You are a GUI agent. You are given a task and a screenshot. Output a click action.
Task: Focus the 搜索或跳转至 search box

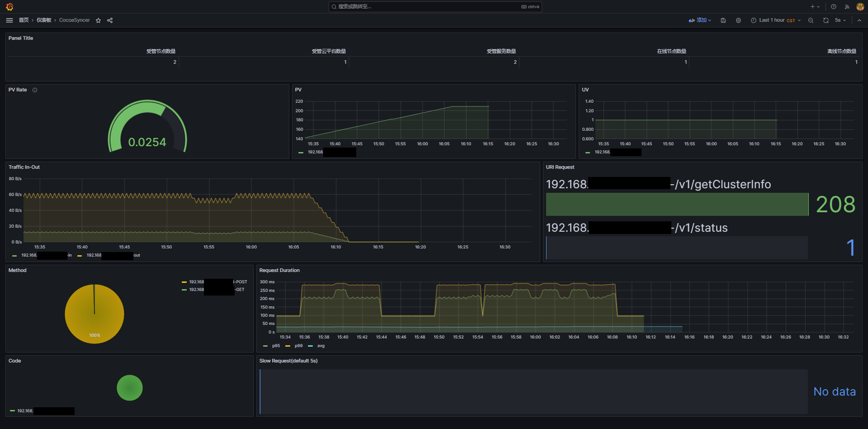coord(435,7)
